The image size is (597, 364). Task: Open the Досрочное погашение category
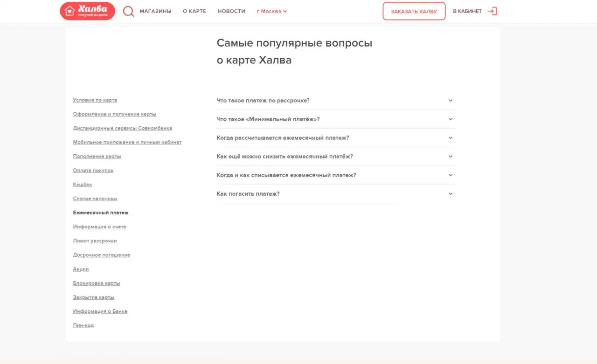pos(102,255)
